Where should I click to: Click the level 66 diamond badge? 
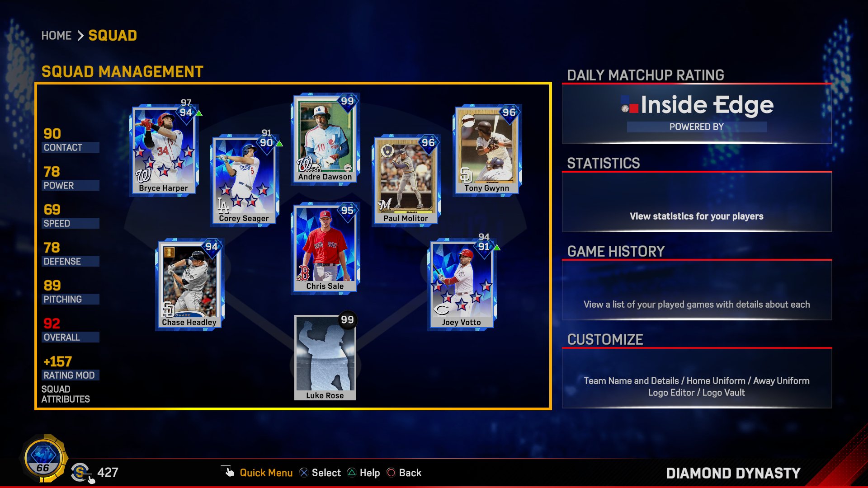(43, 458)
